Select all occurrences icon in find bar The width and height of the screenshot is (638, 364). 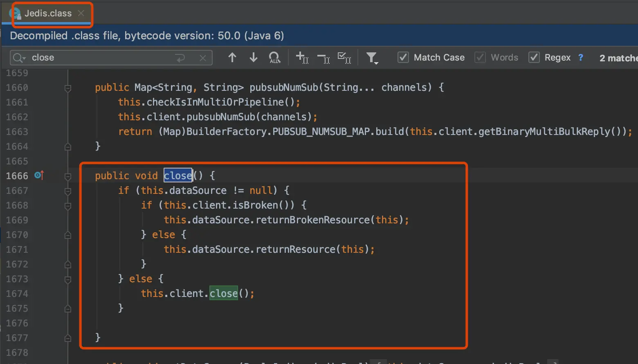pos(344,58)
